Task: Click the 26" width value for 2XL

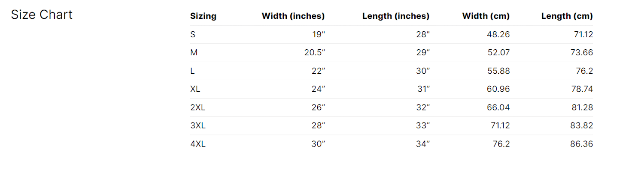Action: (318, 108)
